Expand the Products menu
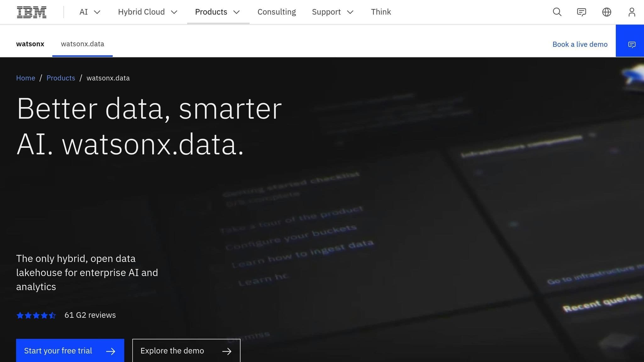The width and height of the screenshot is (644, 362). [x=218, y=12]
